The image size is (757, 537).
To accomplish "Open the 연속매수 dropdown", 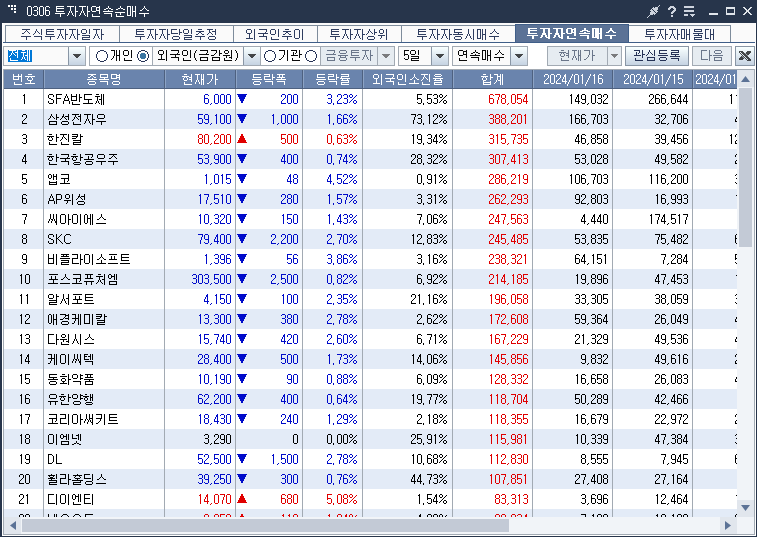I will coord(519,56).
